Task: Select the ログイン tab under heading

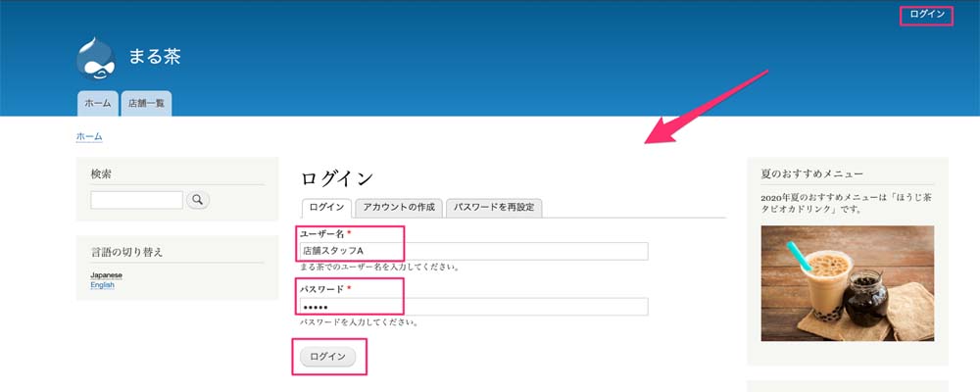Action: (327, 208)
